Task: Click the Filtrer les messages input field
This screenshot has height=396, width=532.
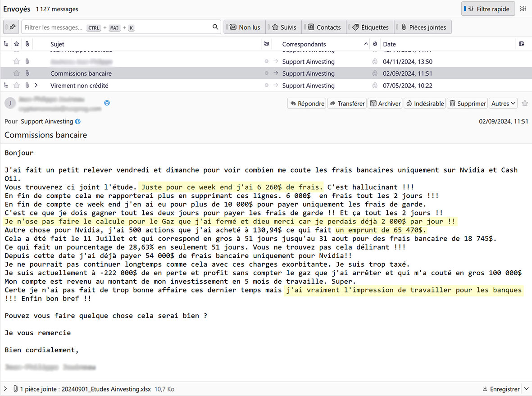Action: 117,27
